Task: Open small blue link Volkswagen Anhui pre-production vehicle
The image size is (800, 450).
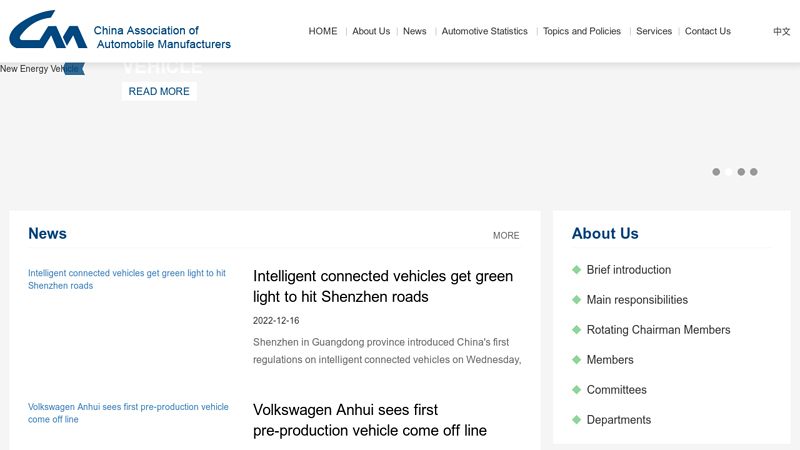Action: pos(128,413)
